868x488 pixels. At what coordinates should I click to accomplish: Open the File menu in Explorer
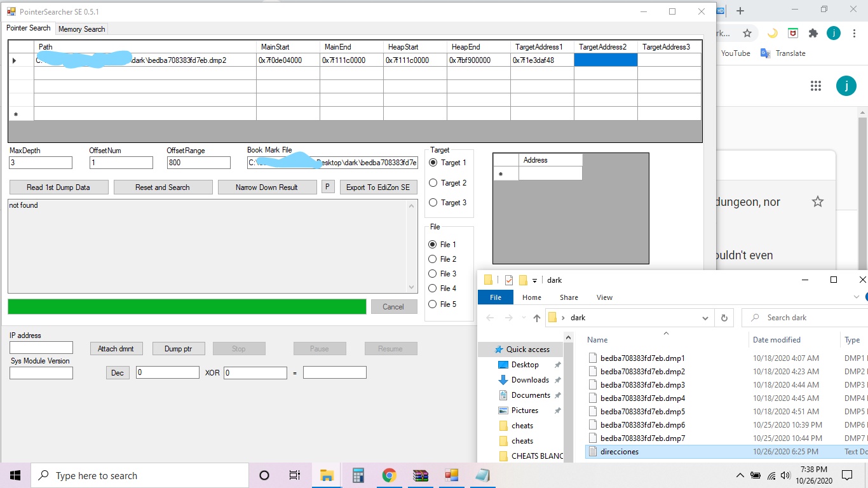496,297
